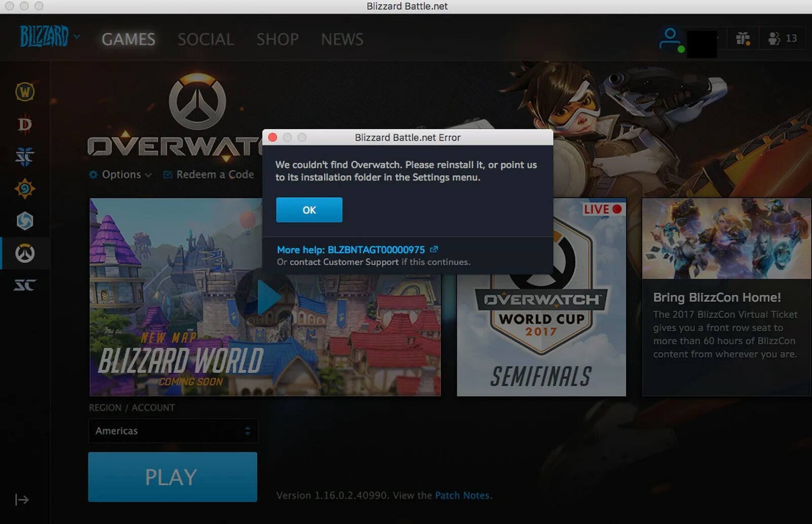
Task: Open Heroes of the Storm icon
Action: (x=25, y=221)
